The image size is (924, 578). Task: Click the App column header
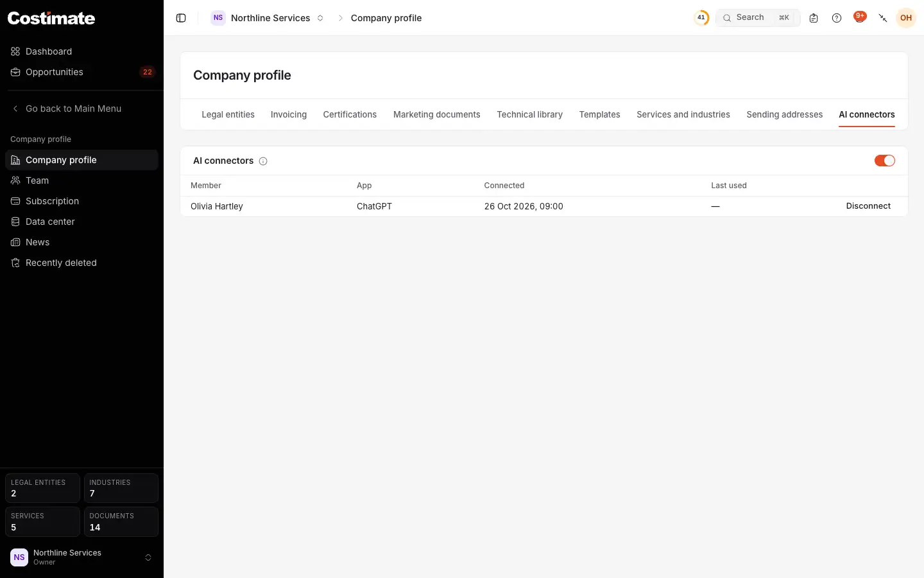click(364, 186)
